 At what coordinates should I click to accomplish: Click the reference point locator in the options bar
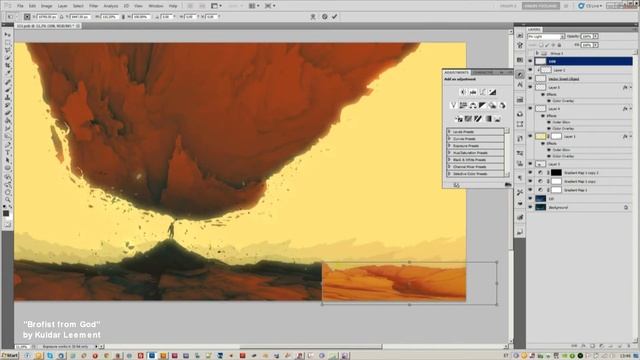(x=27, y=17)
